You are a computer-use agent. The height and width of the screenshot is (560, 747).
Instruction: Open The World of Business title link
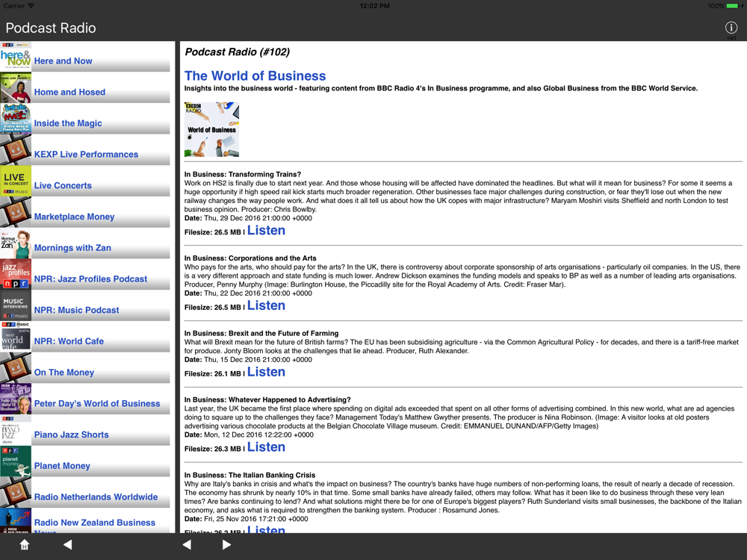pos(255,75)
